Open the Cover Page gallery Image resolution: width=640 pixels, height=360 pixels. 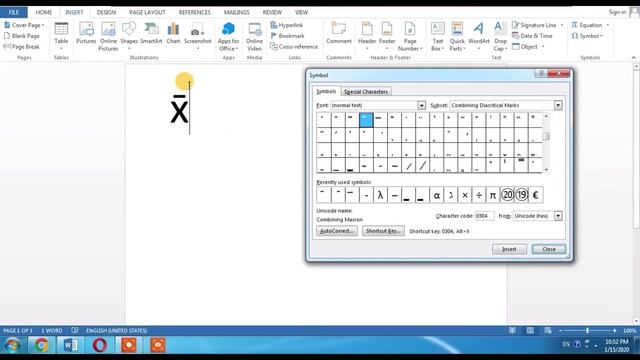pyautogui.click(x=24, y=25)
